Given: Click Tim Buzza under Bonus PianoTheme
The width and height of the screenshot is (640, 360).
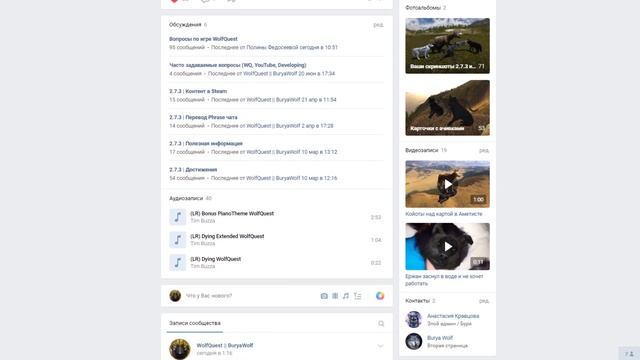Looking at the screenshot, I should point(202,221).
